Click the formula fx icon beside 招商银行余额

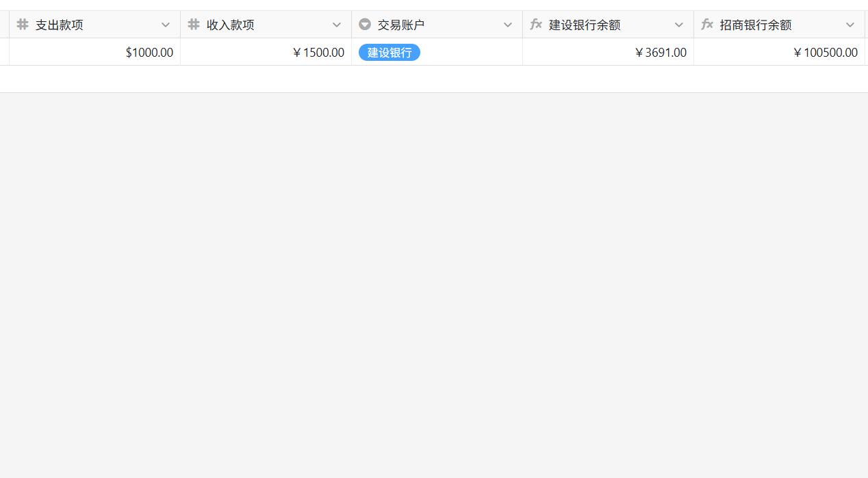(x=707, y=25)
